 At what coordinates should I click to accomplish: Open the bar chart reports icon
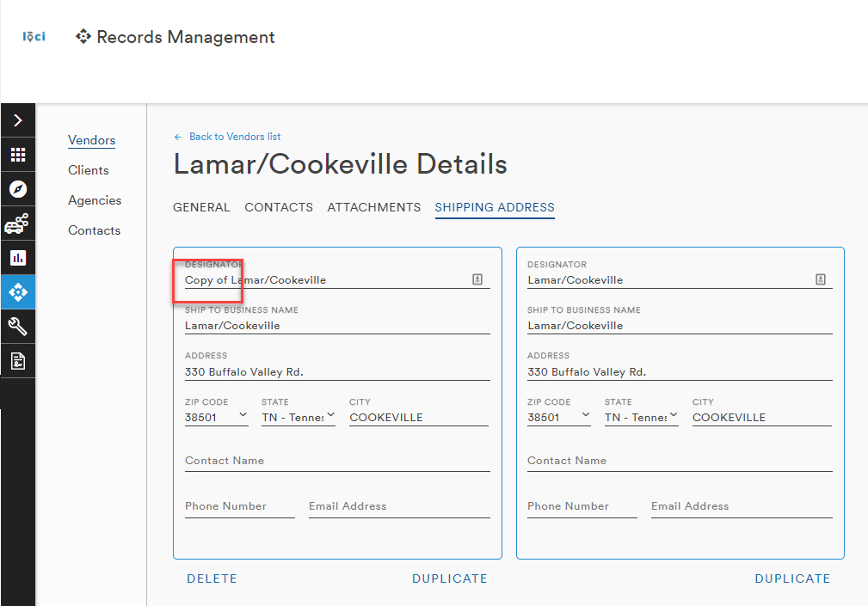tap(18, 258)
